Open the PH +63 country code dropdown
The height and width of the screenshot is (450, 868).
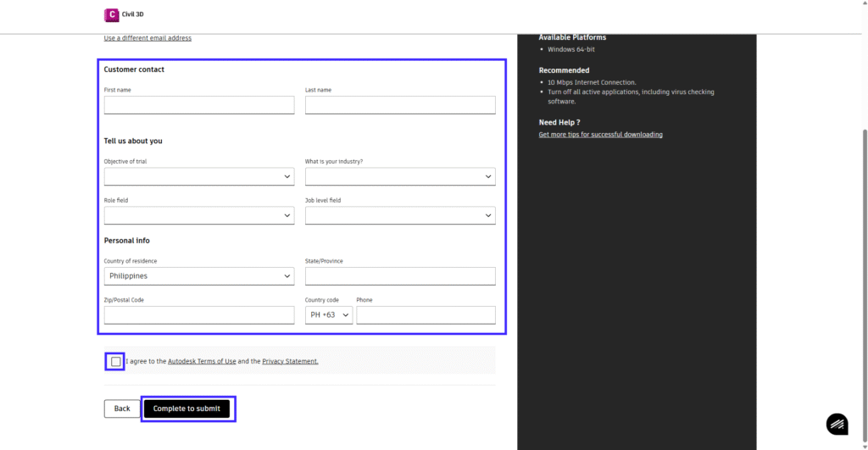328,315
